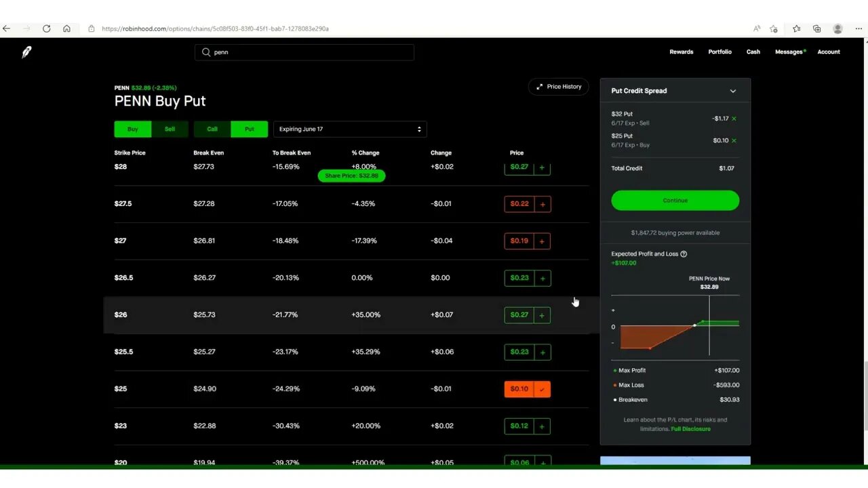Open Cash in top navigation
This screenshot has height=488, width=868.
tap(753, 52)
